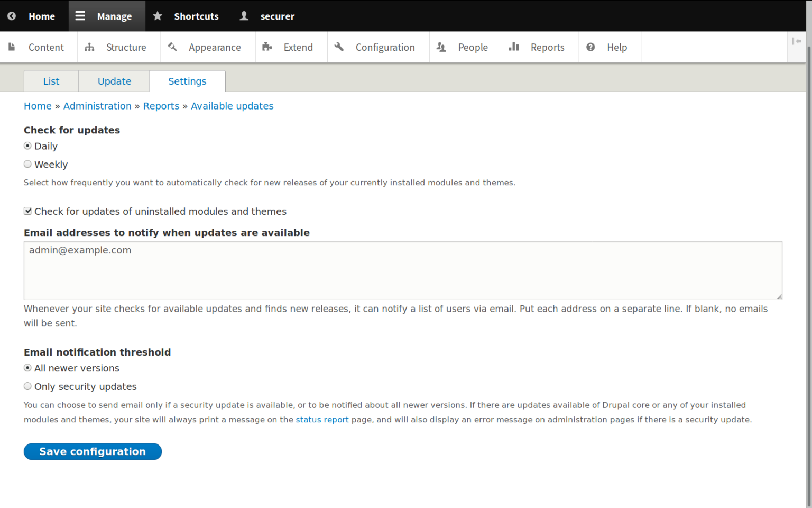Open the Help question-mark icon
The image size is (812, 508).
(590, 47)
